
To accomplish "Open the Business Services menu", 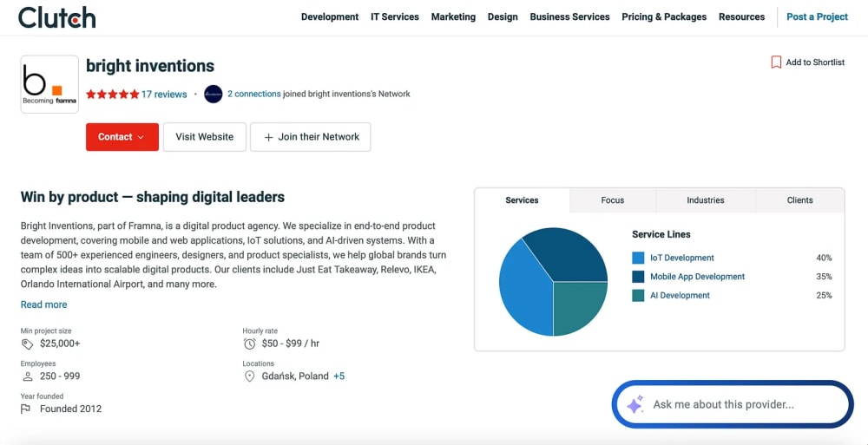I will point(569,17).
